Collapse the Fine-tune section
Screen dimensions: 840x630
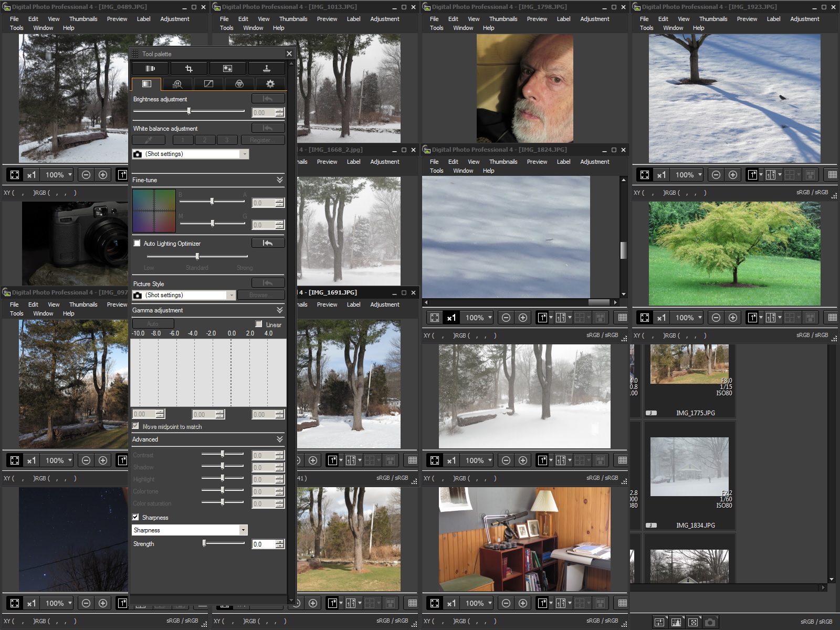(x=279, y=180)
